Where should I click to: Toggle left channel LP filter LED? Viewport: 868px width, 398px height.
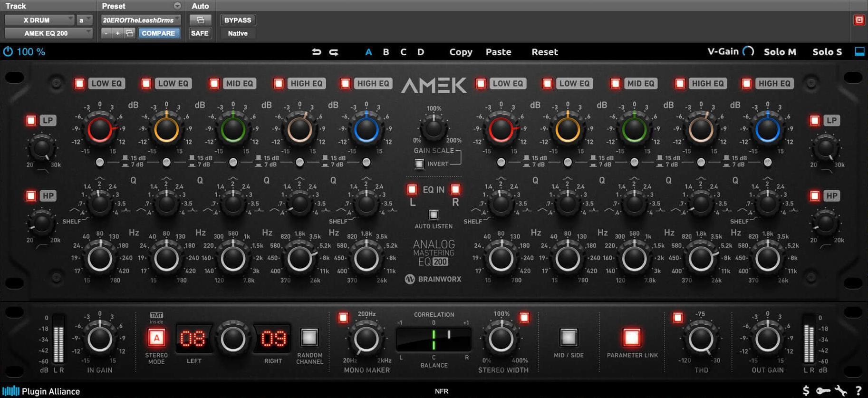pos(31,120)
